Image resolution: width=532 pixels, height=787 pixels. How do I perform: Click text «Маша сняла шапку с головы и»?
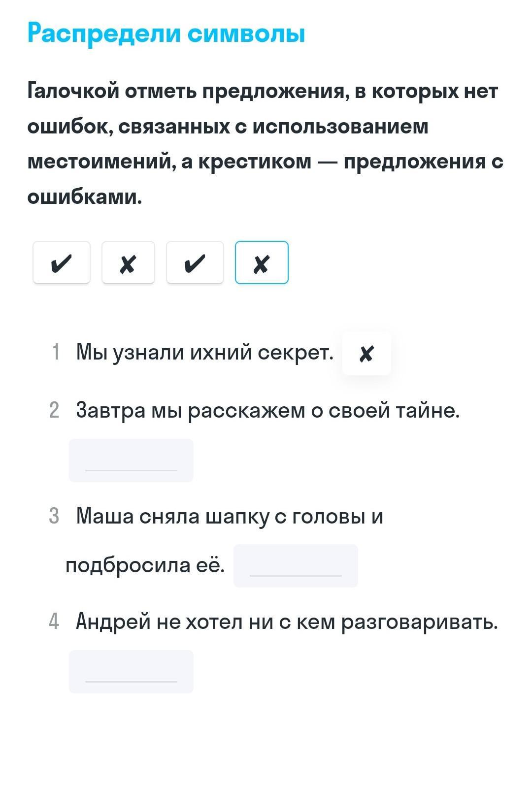click(230, 516)
